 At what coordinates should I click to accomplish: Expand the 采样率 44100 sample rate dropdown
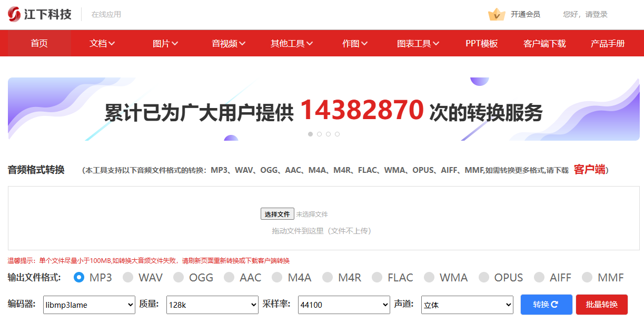[x=344, y=305]
